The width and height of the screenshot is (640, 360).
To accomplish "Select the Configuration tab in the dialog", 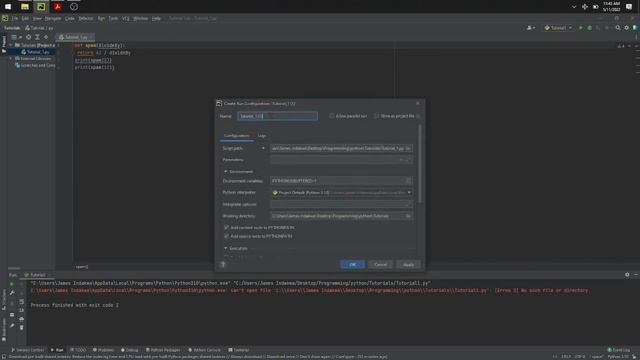I will (x=236, y=136).
